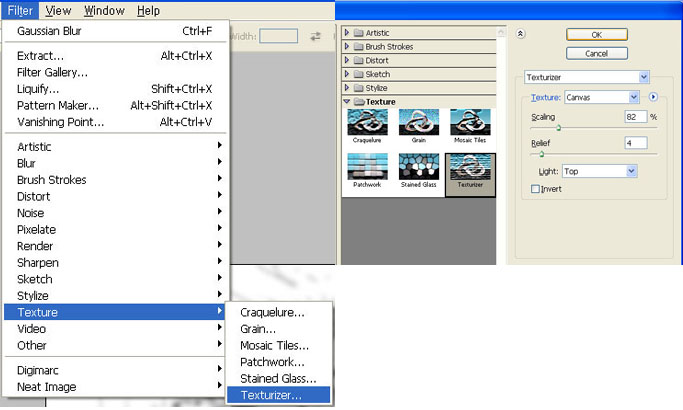This screenshot has height=410, width=683.
Task: Enable the Invert checkbox
Action: pyautogui.click(x=535, y=189)
